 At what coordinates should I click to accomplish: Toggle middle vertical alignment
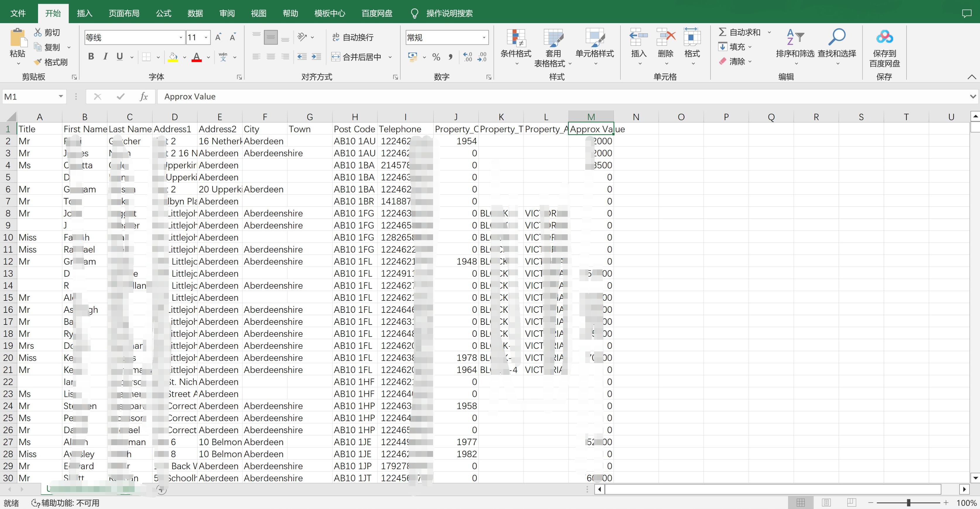271,37
